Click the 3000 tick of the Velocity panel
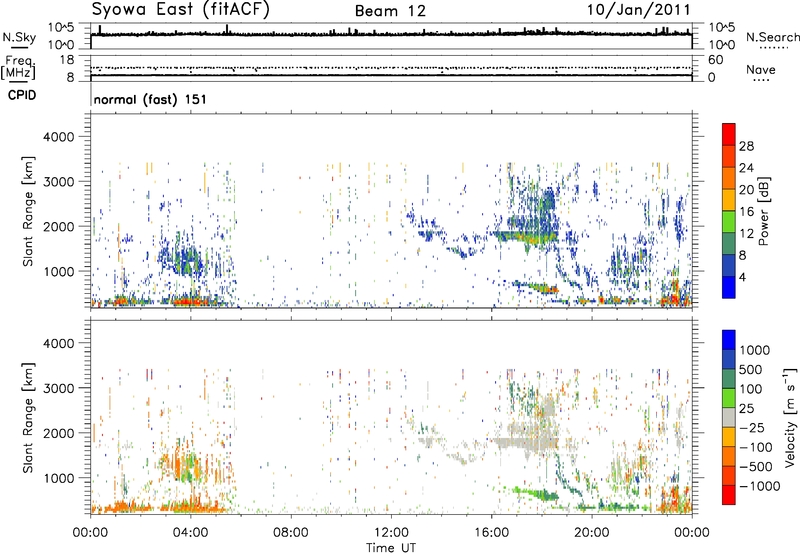 (x=58, y=388)
